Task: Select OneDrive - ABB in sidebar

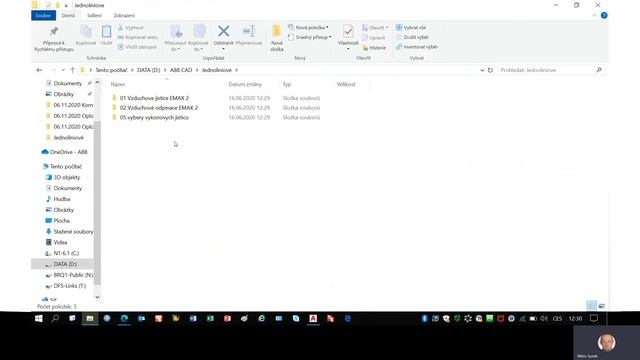Action: click(69, 152)
